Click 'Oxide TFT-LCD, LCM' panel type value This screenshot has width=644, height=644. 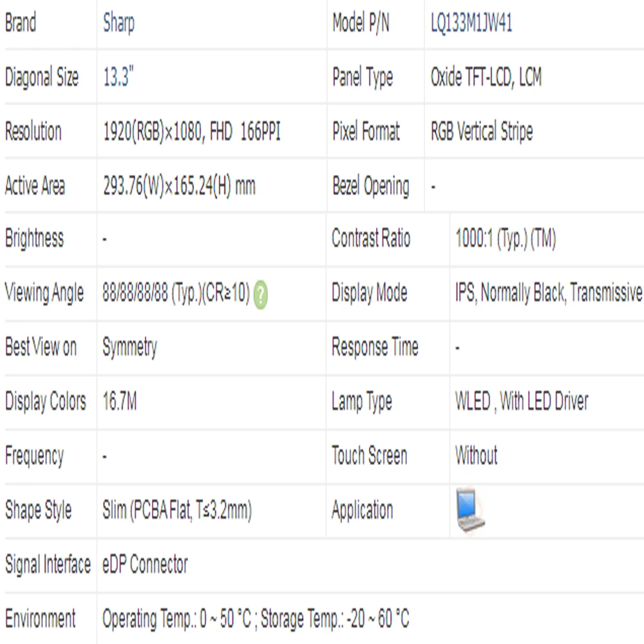point(486,77)
